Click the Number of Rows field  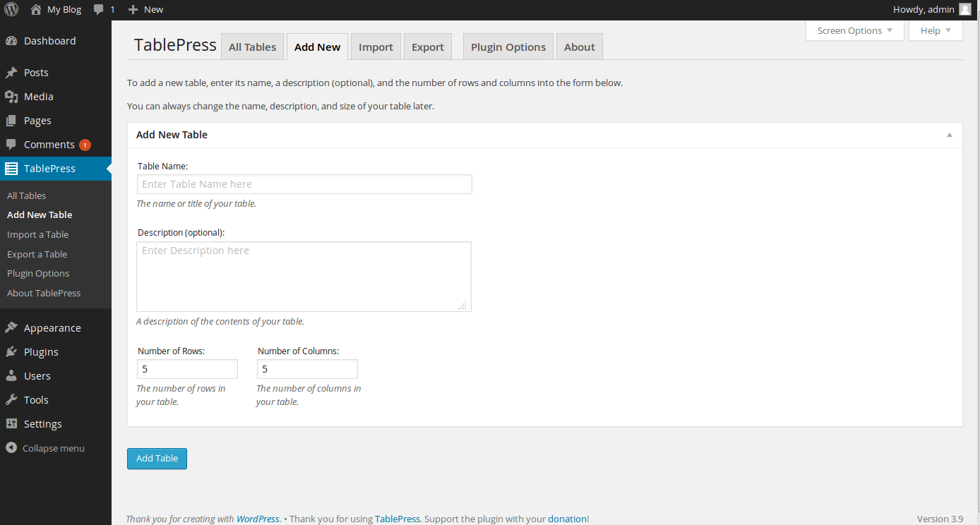pyautogui.click(x=187, y=369)
